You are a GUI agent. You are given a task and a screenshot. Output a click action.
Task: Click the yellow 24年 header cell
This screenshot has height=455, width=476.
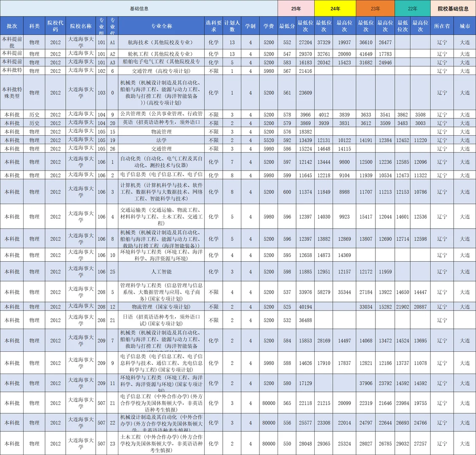tap(335, 8)
